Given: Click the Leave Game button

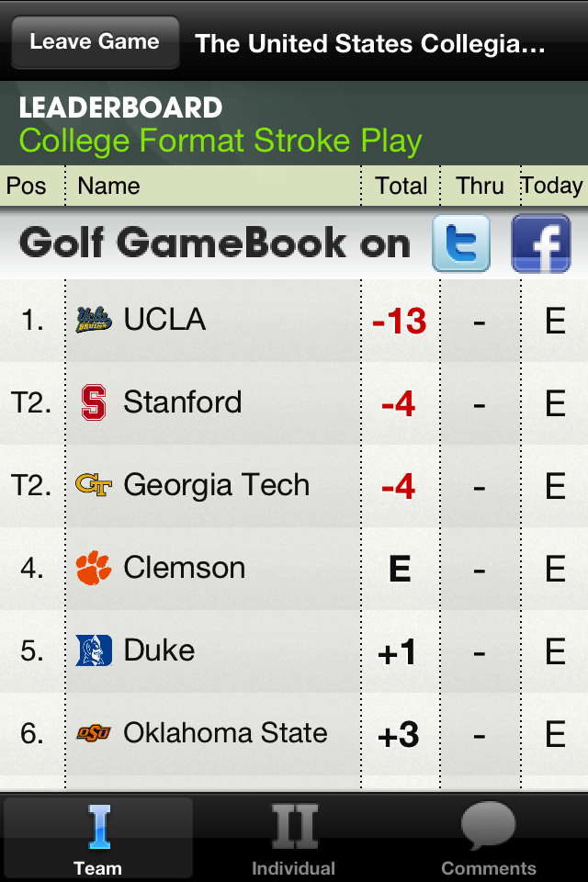Looking at the screenshot, I should pos(96,42).
